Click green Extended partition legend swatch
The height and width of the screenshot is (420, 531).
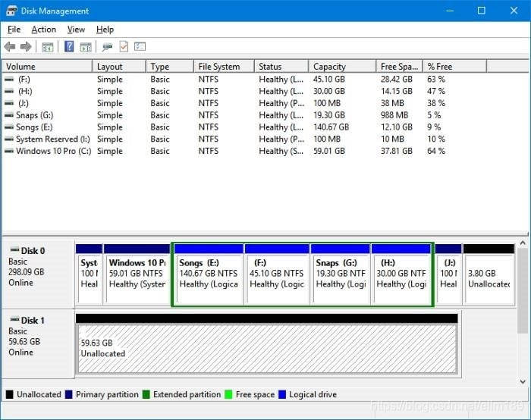[146, 395]
